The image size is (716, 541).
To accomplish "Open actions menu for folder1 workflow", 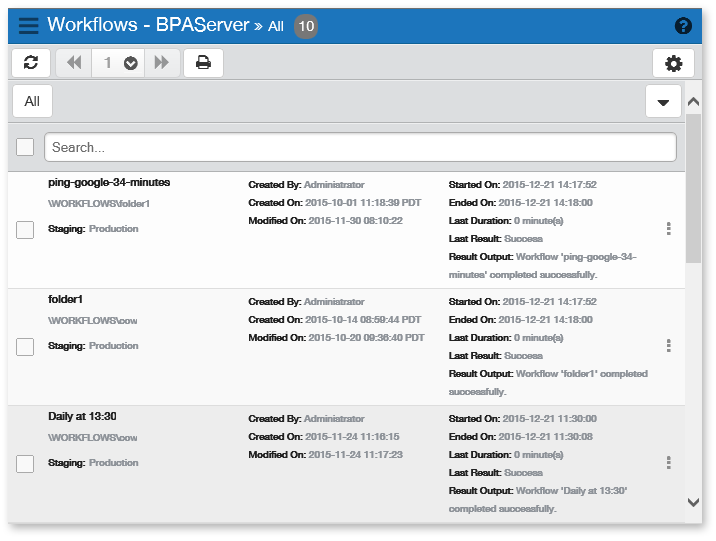I will coord(668,346).
